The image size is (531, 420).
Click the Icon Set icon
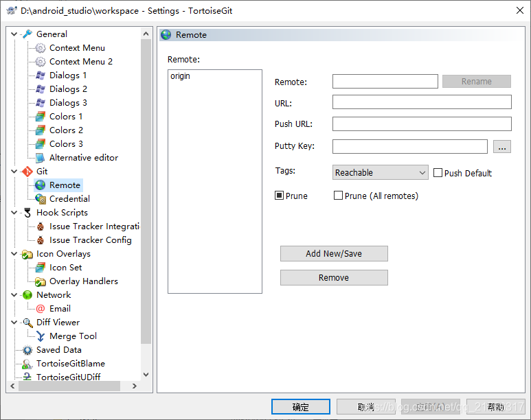[x=41, y=268]
